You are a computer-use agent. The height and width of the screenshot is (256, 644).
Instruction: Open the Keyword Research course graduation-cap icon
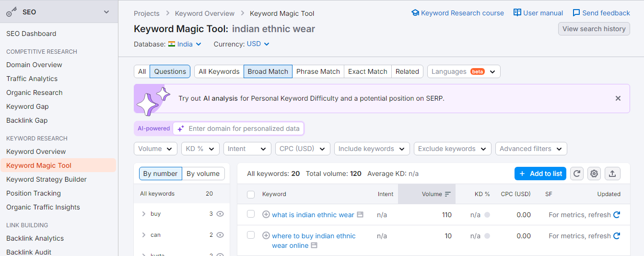415,13
